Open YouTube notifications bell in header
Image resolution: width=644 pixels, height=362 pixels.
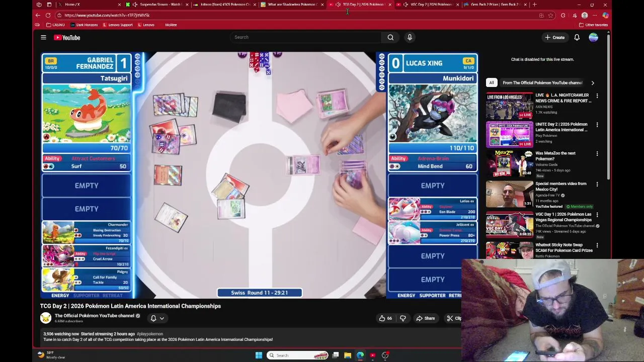(577, 37)
